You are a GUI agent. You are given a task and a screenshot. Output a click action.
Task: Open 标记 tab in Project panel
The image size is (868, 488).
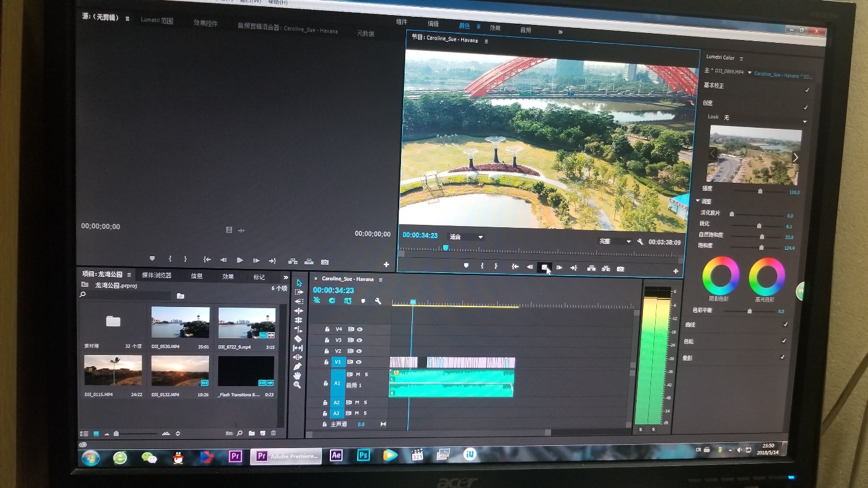coord(259,277)
